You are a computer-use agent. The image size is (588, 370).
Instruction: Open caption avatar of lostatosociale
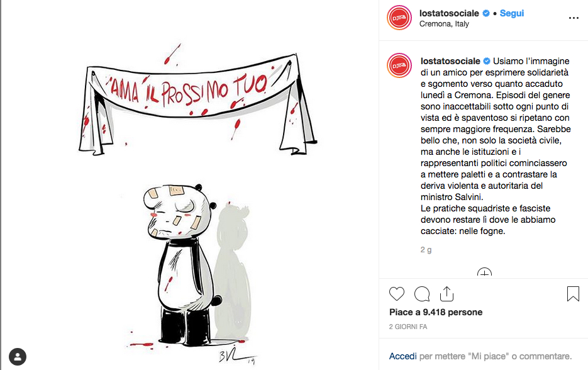click(x=399, y=65)
